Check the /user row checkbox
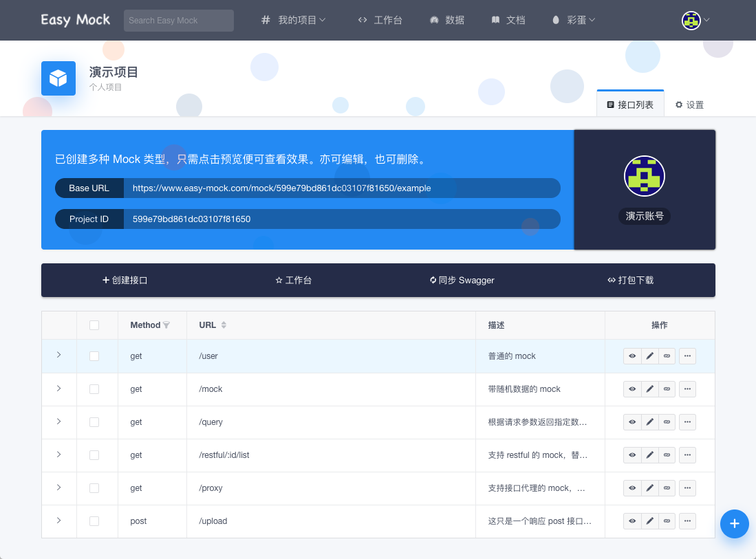Screen dimensions: 756x559 94,356
